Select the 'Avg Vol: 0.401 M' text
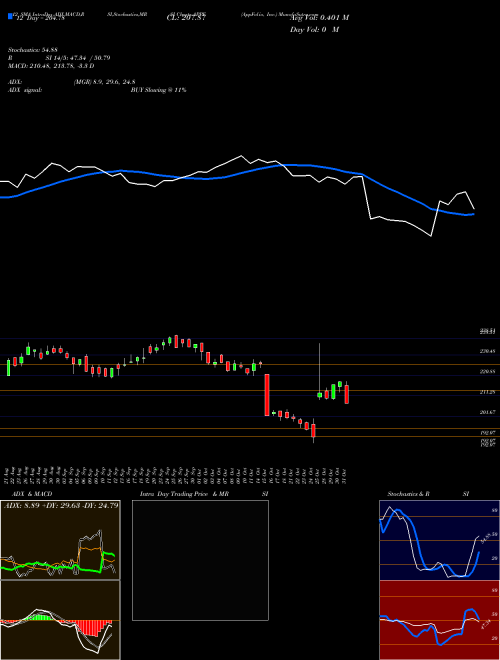Screen dimensions: 500x660 (x=319, y=17)
